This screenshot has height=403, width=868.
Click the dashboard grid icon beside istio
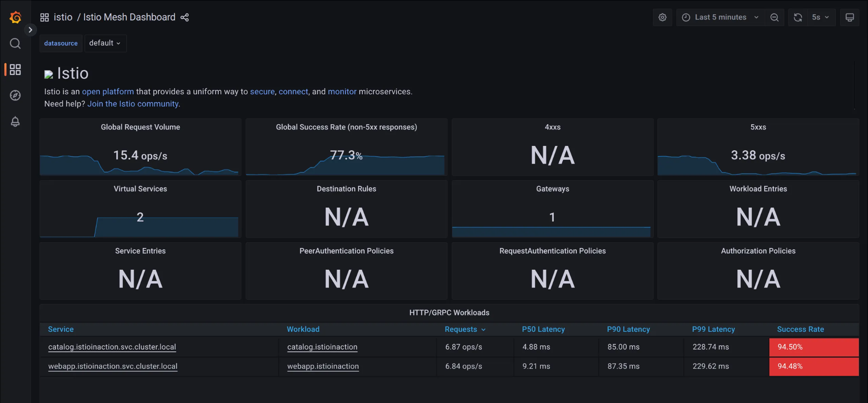(44, 17)
